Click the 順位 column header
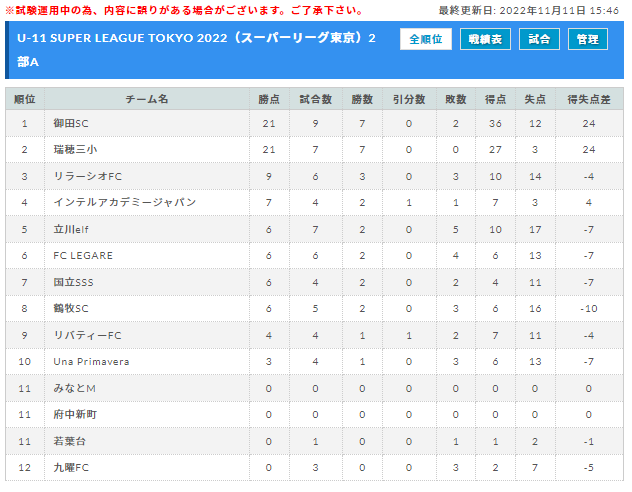The width and height of the screenshot is (632, 492). tap(25, 99)
